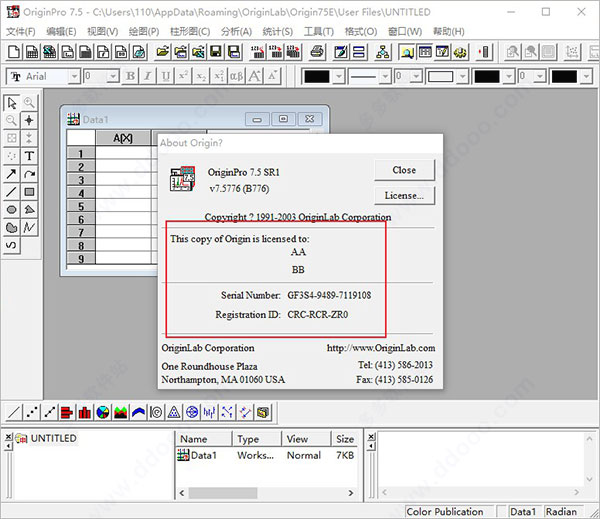Image resolution: width=600 pixels, height=519 pixels.
Task: Click the Size column header
Action: tap(345, 439)
